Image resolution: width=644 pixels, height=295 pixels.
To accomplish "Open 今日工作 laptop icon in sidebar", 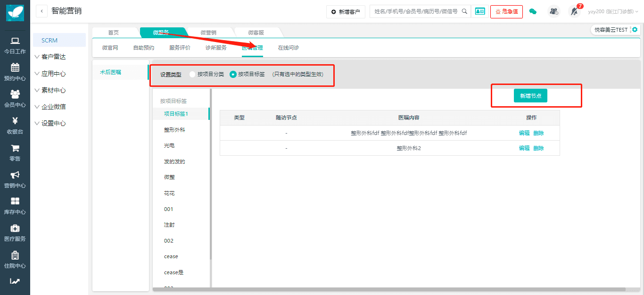I will [x=15, y=41].
